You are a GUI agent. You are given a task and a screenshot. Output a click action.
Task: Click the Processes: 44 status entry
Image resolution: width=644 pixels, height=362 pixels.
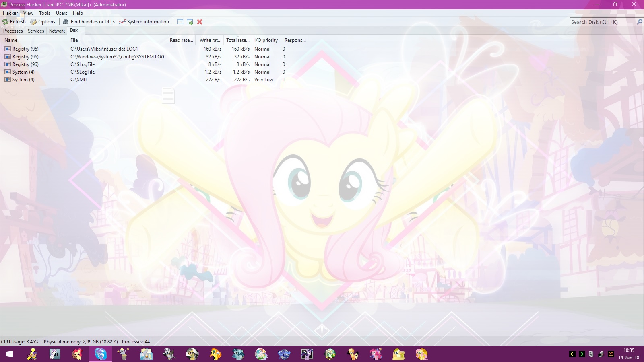pyautogui.click(x=136, y=342)
